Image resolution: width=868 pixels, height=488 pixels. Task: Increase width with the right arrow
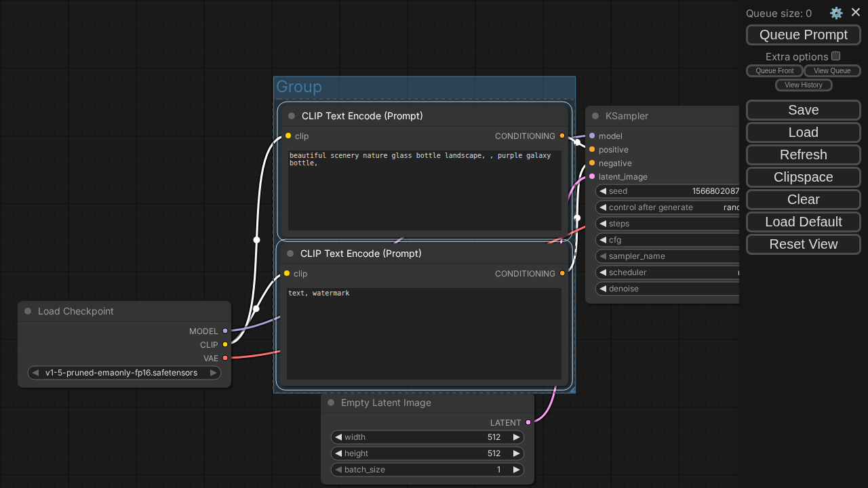click(x=516, y=437)
